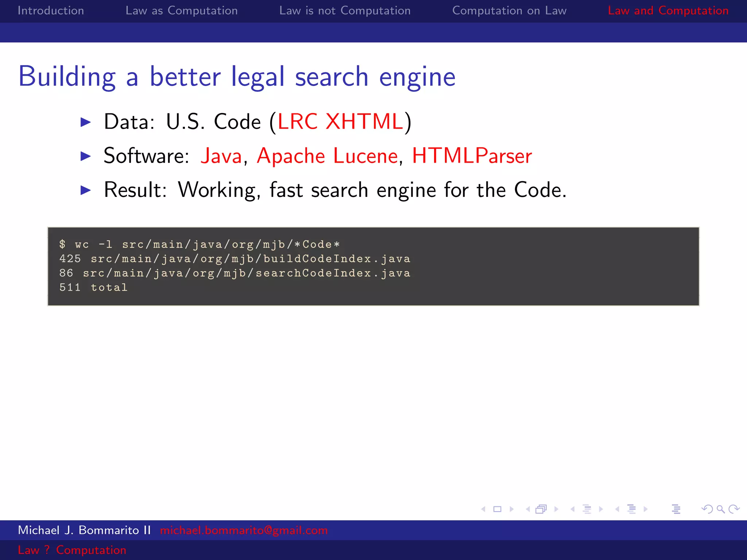
Task: Click the section navigation icon
Action: coord(632,509)
